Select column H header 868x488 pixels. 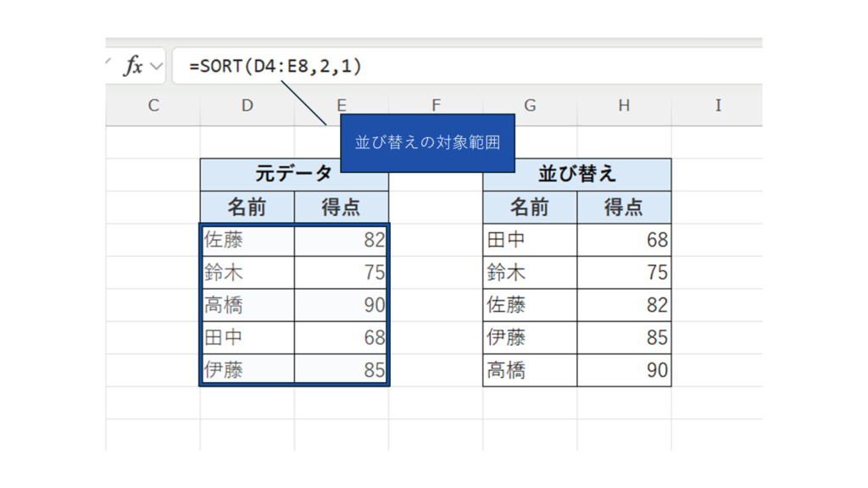[x=624, y=105]
